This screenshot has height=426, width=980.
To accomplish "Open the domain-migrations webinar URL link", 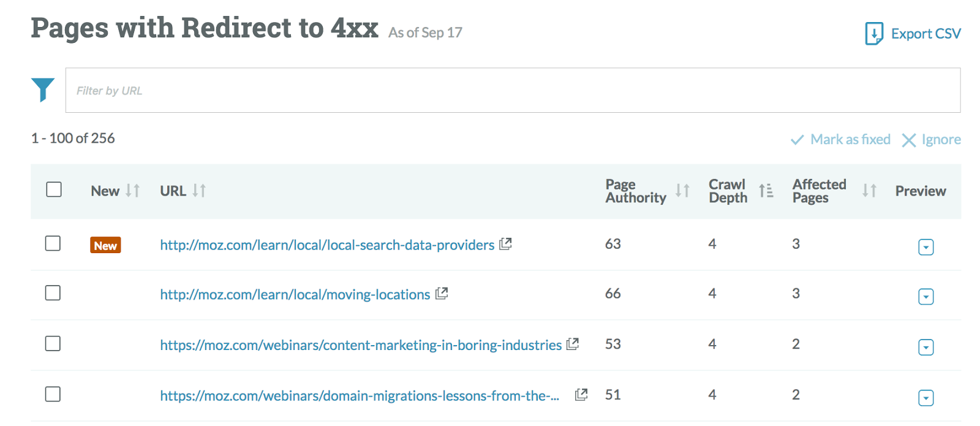I will (359, 396).
